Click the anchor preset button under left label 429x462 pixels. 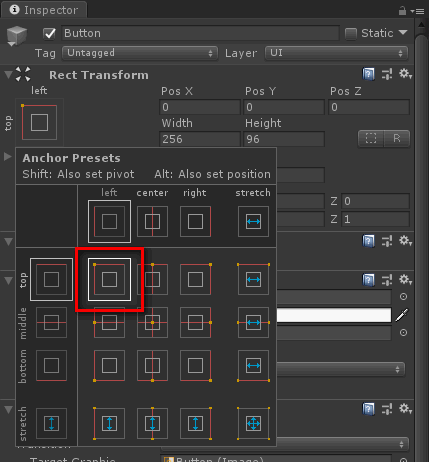click(39, 122)
